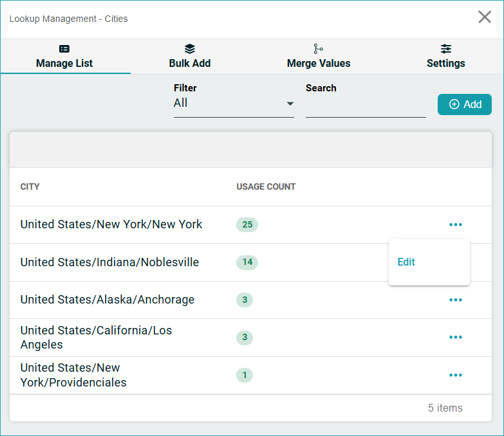Screen dimensions: 504x436
Task: Open three-dot menu for California/Los Angeles row
Action: coord(456,337)
